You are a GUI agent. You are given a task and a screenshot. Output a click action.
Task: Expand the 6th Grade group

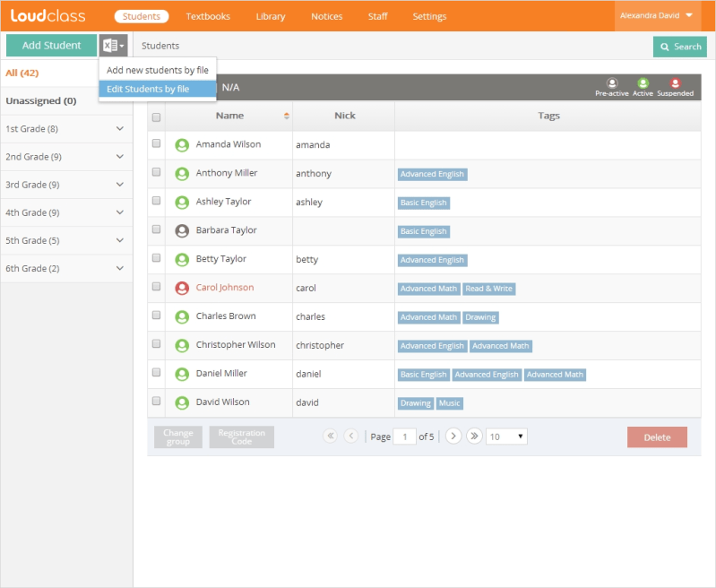click(x=120, y=268)
